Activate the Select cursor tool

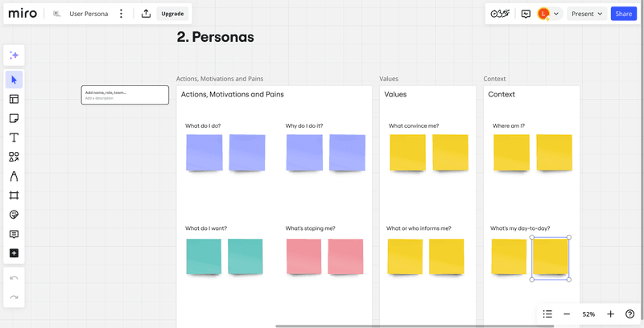(x=14, y=80)
